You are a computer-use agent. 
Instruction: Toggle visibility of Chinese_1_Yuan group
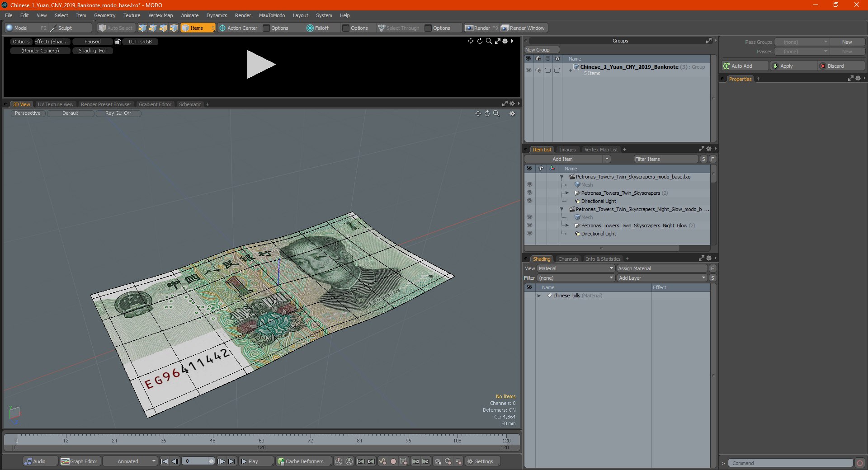click(528, 70)
